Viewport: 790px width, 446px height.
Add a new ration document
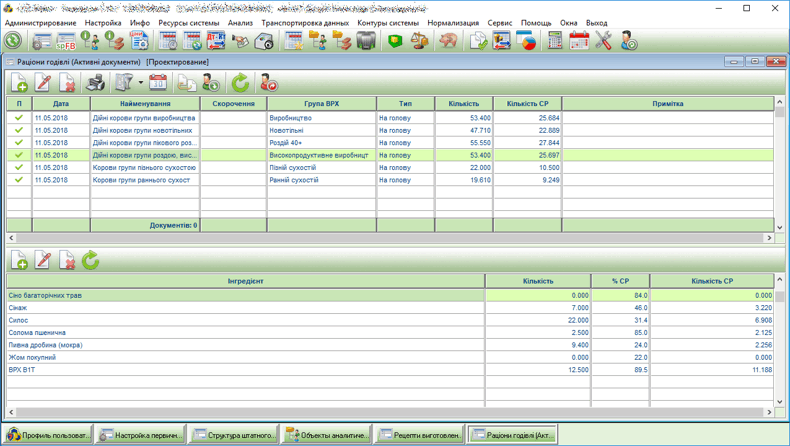click(x=19, y=83)
